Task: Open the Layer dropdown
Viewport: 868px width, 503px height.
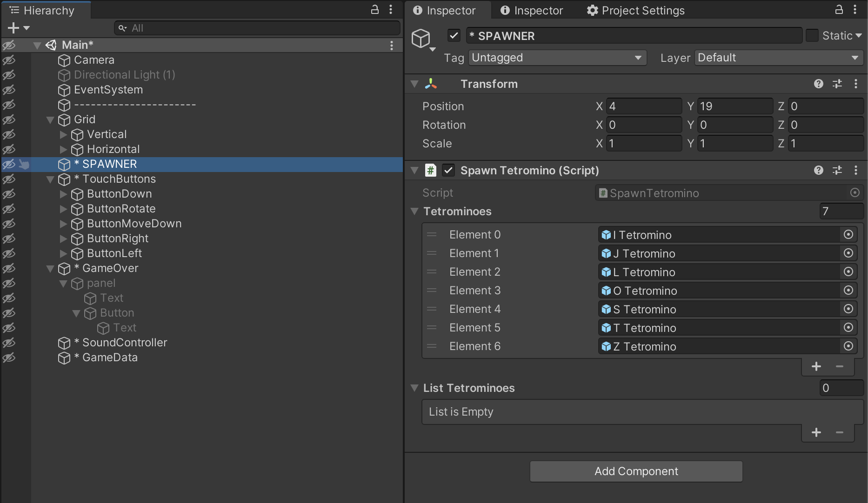Action: click(x=779, y=58)
